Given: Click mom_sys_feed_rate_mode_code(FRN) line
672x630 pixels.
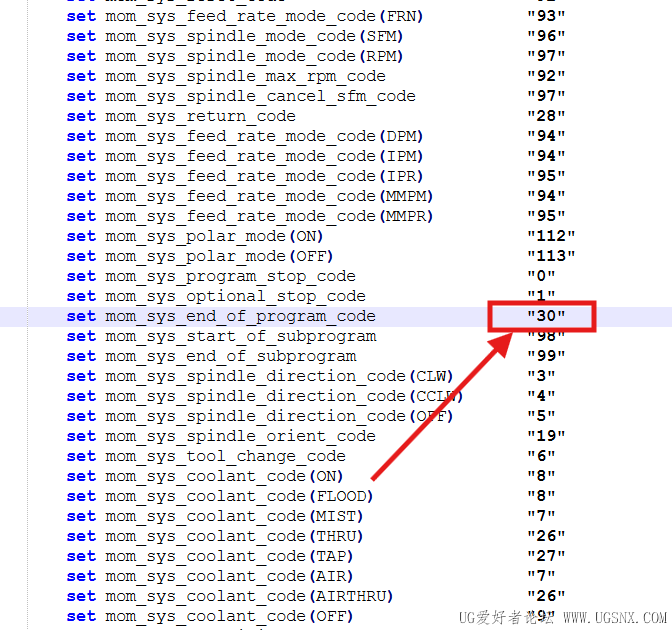Looking at the screenshot, I should point(245,16).
